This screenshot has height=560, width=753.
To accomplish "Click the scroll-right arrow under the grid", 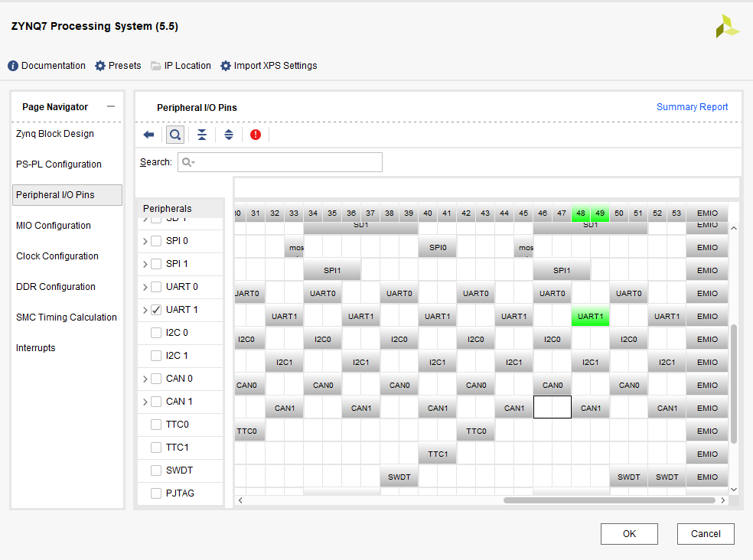I will [722, 500].
